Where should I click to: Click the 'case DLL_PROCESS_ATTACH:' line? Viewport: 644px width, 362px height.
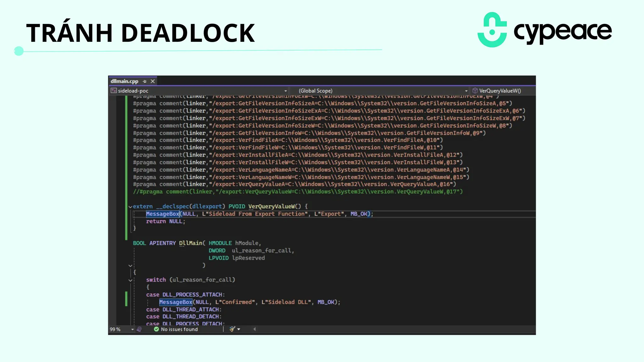click(x=186, y=295)
